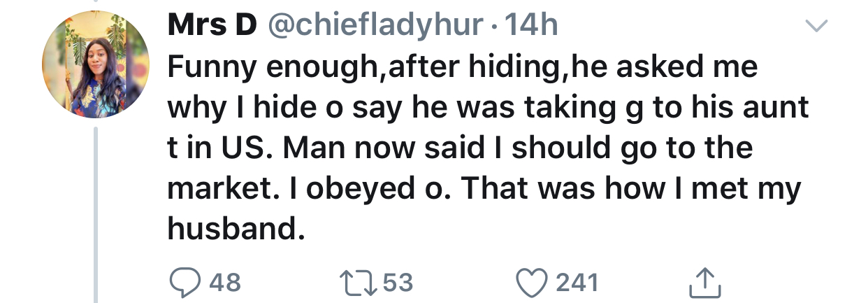
Task: Open the 14h timestamp link
Action: [530, 27]
